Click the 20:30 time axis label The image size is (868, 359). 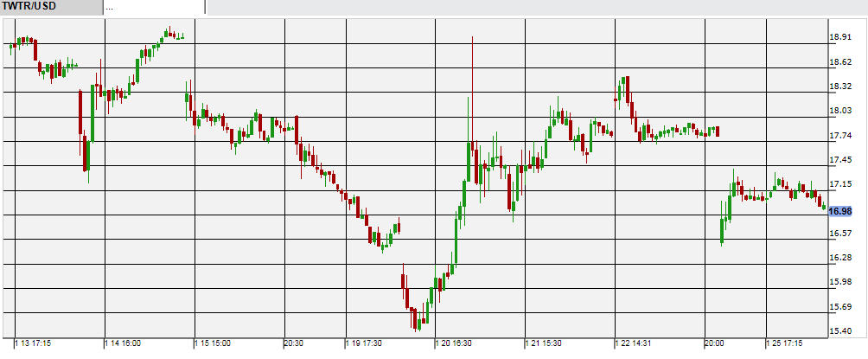click(x=293, y=343)
